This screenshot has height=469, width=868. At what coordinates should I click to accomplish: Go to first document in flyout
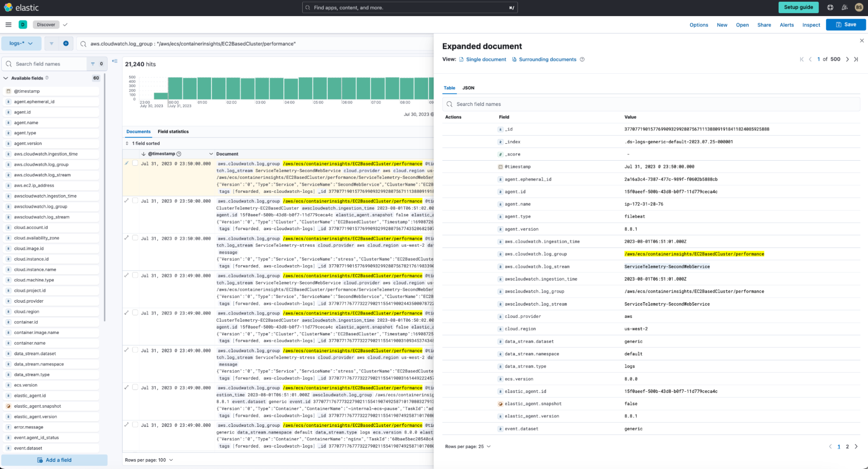coord(802,59)
